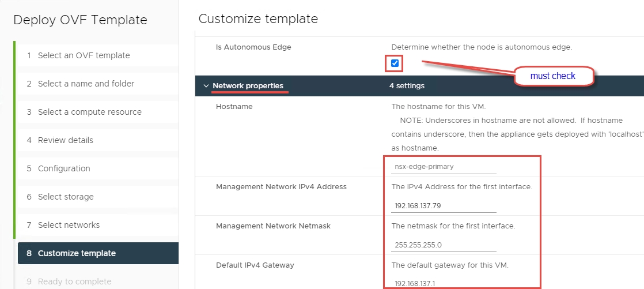The width and height of the screenshot is (644, 289).
Task: Click the Management Network IPv4 Address field
Action: 443,205
